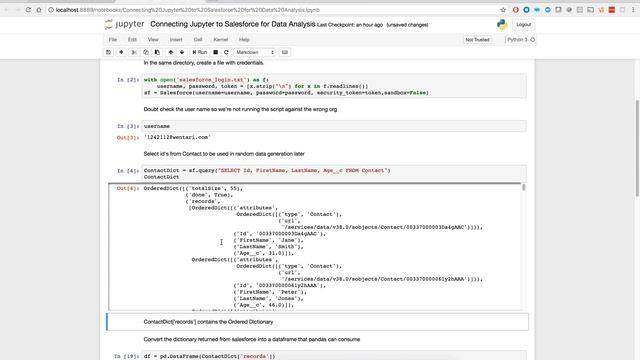
Task: Click the dark blue ring extension icon
Action: click(527, 10)
